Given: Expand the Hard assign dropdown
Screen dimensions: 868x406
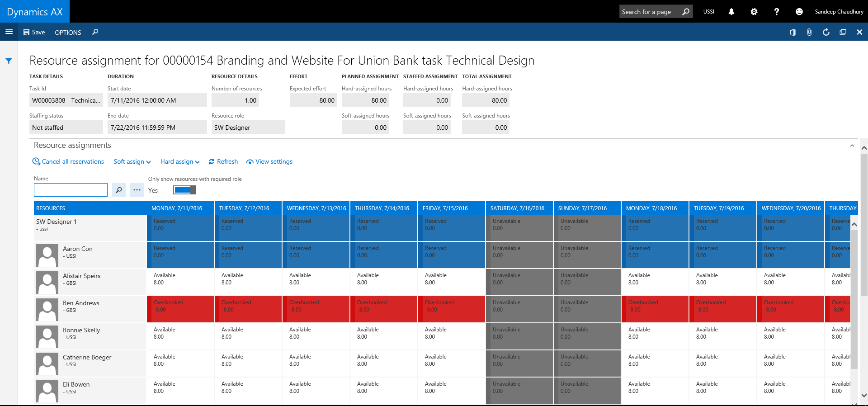Looking at the screenshot, I should [x=180, y=162].
